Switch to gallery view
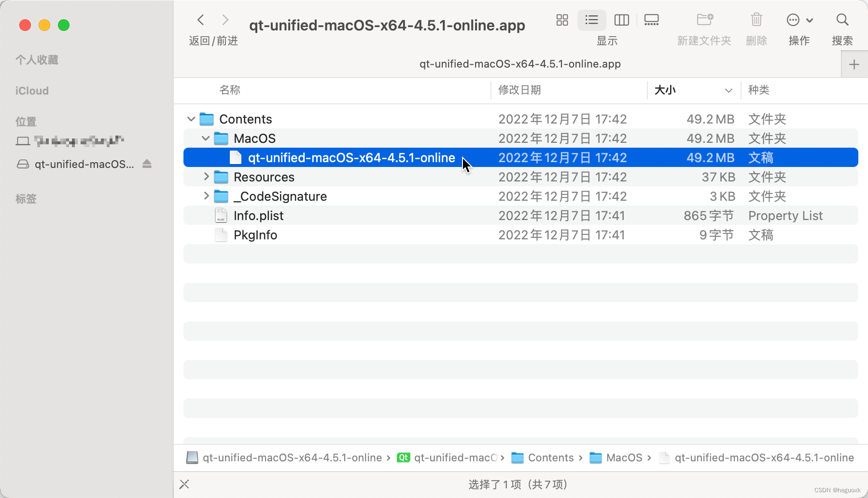 651,20
